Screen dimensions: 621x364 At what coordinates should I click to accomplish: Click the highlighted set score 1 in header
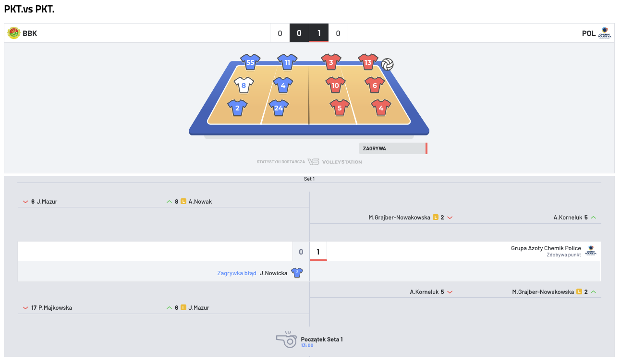pos(319,33)
